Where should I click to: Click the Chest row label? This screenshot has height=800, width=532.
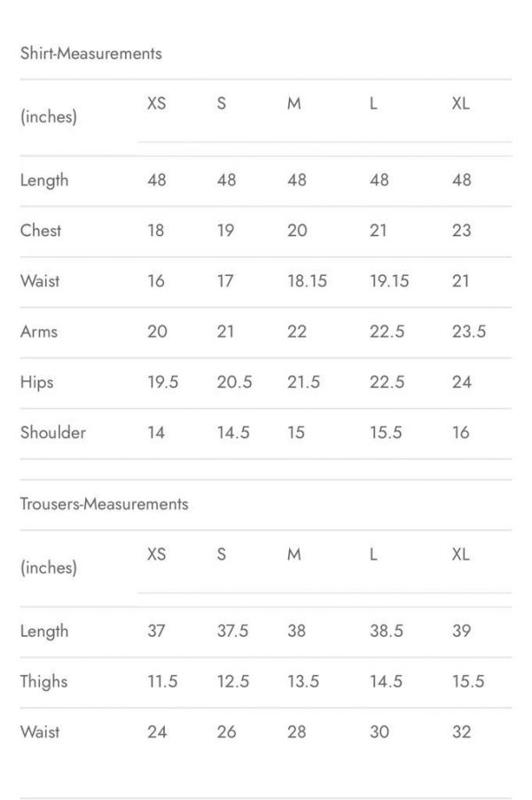(41, 231)
